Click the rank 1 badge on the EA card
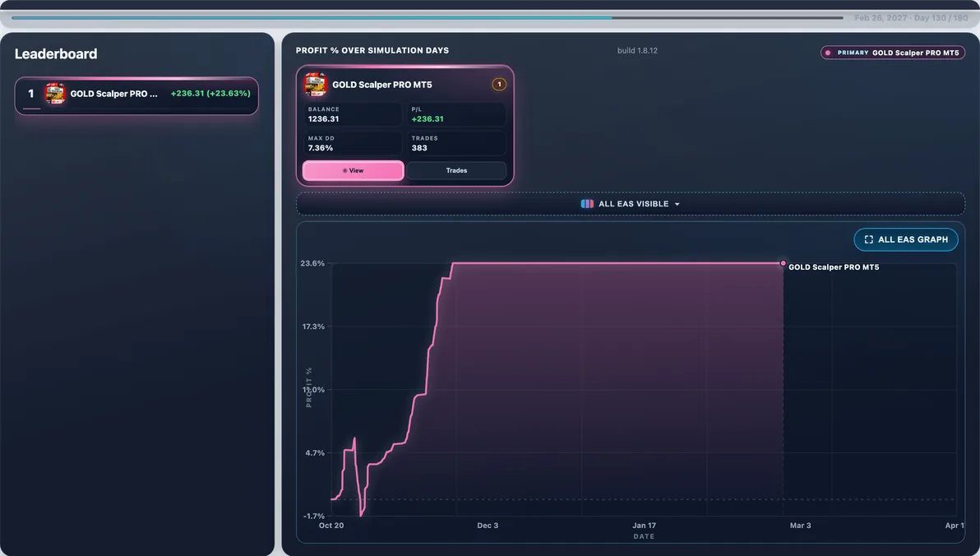Screen dimensions: 980x556 coord(499,85)
